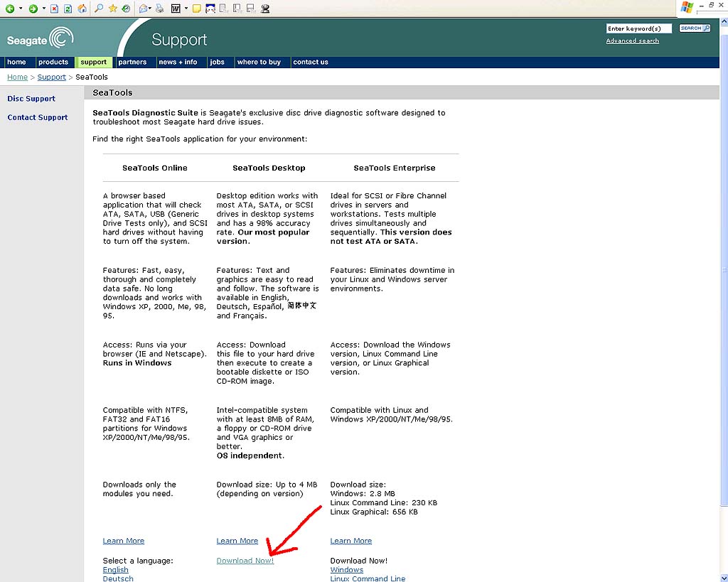Click the yellow note toolbar icon

[x=196, y=9]
